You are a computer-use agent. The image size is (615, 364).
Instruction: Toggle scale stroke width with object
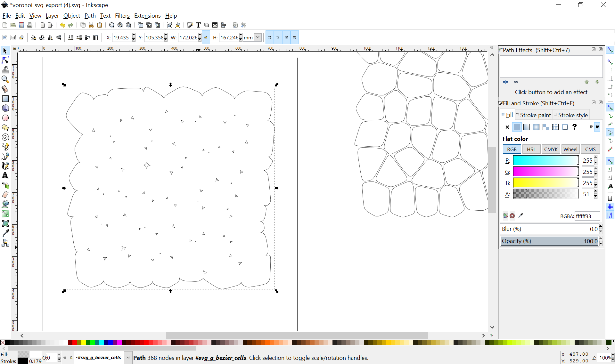(x=270, y=37)
